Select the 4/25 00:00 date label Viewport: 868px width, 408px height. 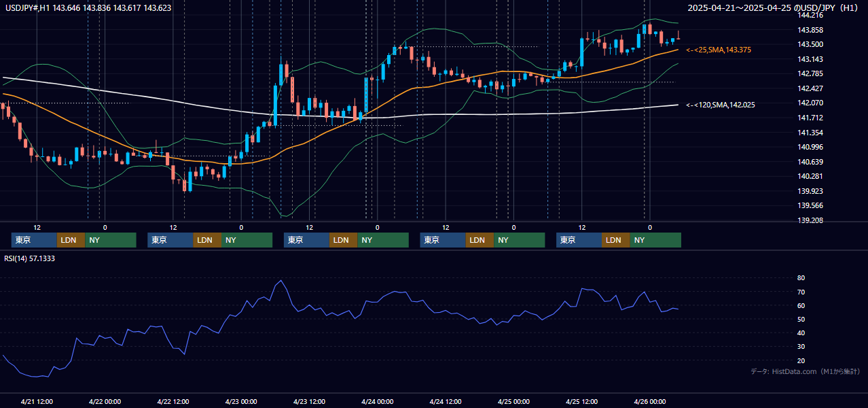tap(513, 401)
